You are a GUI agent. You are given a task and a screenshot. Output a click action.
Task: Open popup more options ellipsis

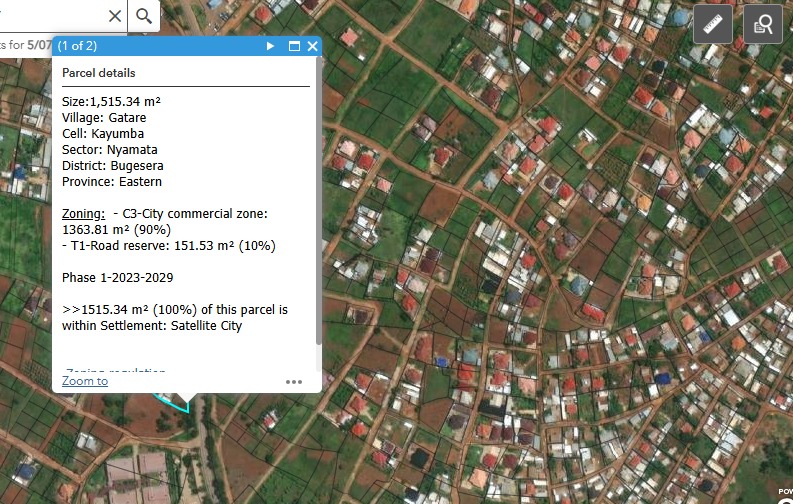[293, 381]
